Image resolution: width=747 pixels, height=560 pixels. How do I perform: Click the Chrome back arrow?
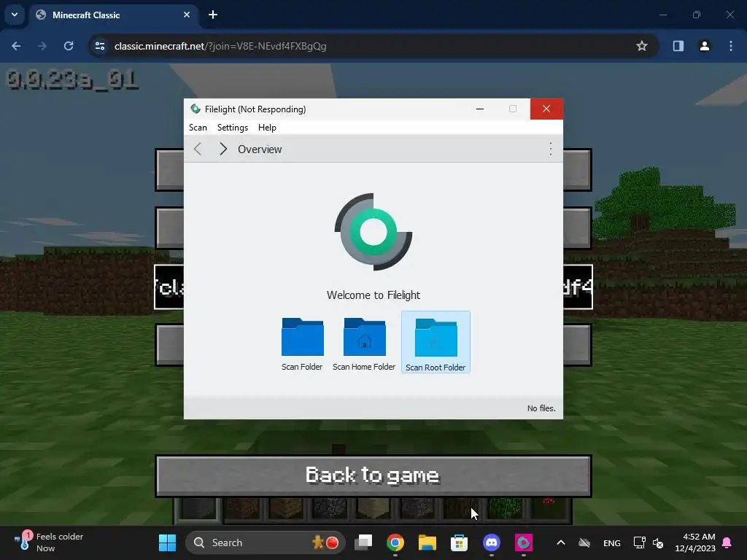click(16, 46)
